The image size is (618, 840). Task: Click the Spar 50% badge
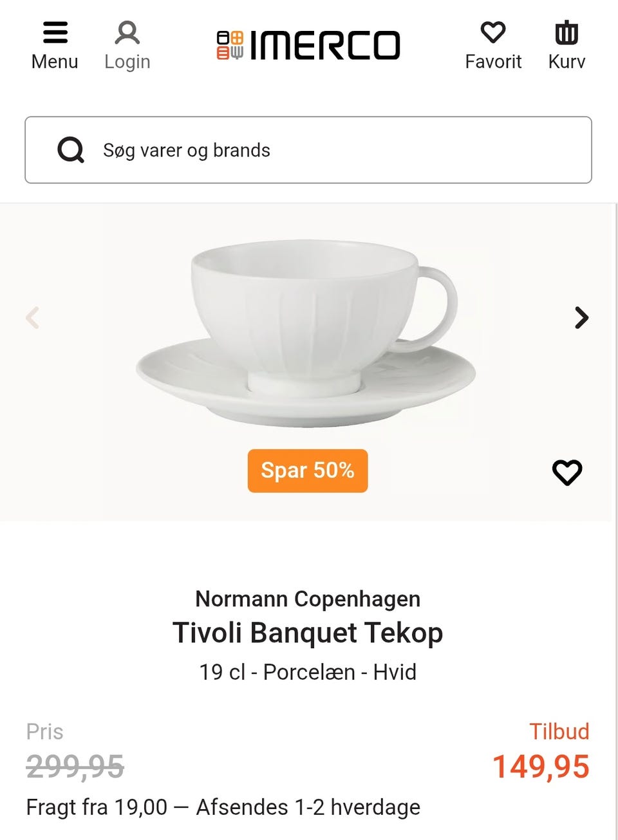[x=308, y=471]
